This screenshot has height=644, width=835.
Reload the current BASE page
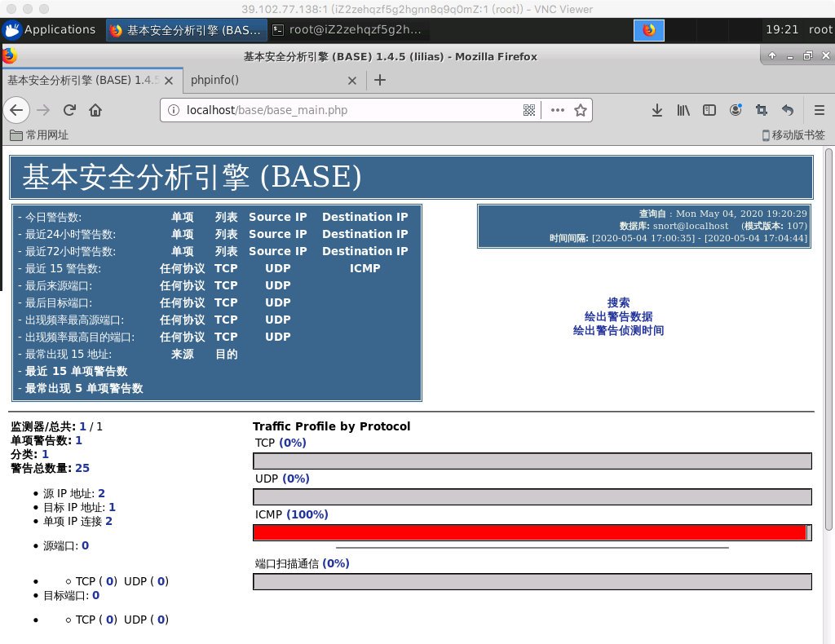pos(69,110)
